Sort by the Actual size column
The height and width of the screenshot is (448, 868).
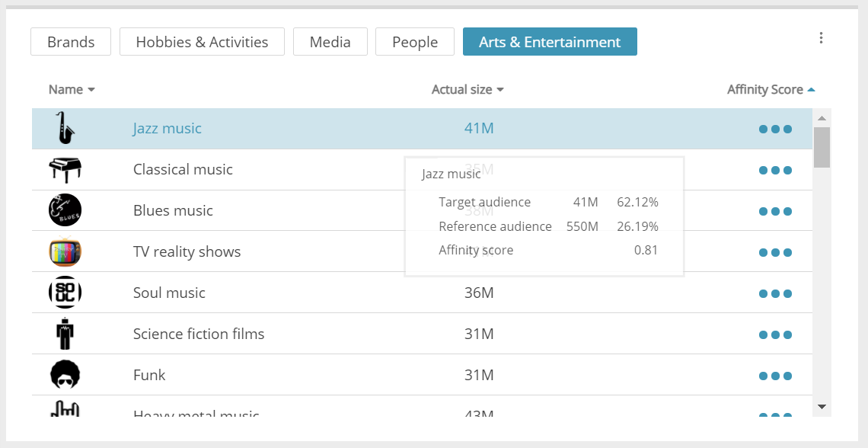[x=468, y=89]
